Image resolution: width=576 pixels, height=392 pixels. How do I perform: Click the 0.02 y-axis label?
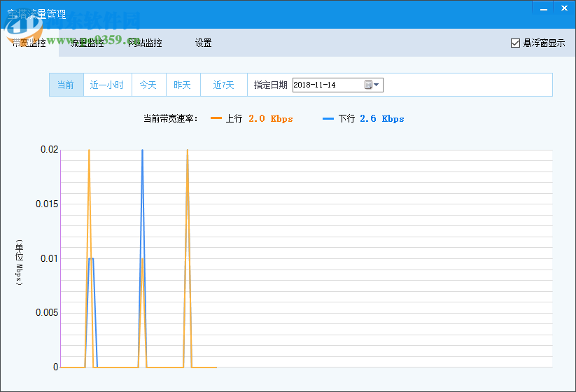(x=49, y=150)
